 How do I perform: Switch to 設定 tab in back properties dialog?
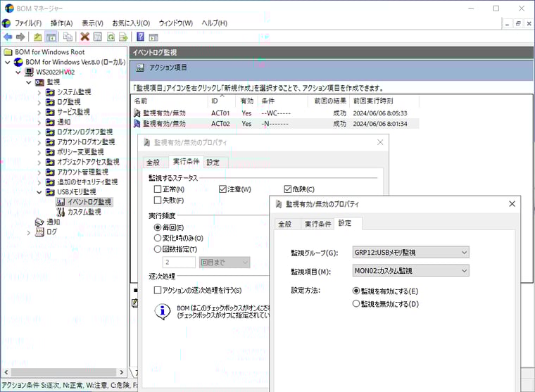(215, 163)
